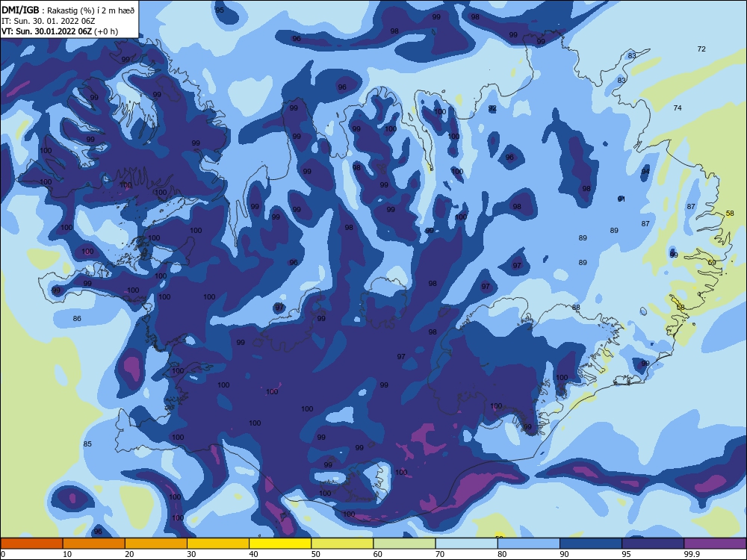Viewport: 747px width, 560px height.
Task: Click the legend label '70'
Action: [x=440, y=554]
